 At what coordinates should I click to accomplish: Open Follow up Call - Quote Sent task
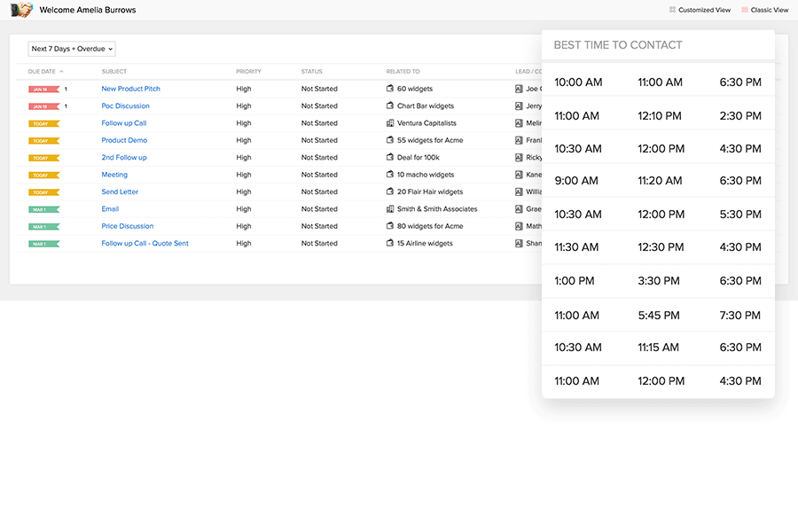pos(145,243)
